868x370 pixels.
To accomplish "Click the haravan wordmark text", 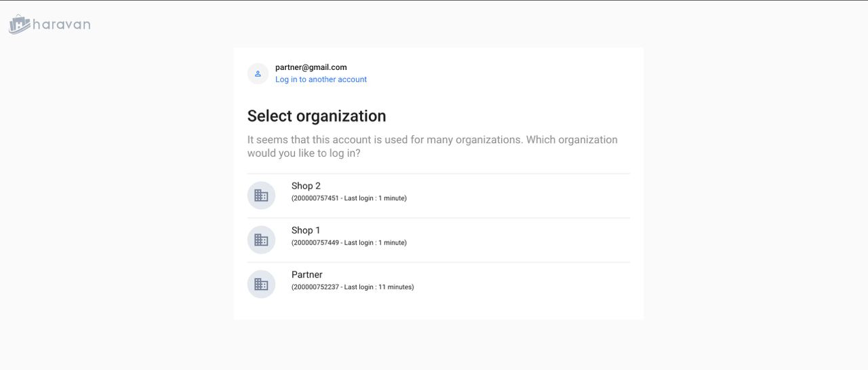I will click(62, 25).
